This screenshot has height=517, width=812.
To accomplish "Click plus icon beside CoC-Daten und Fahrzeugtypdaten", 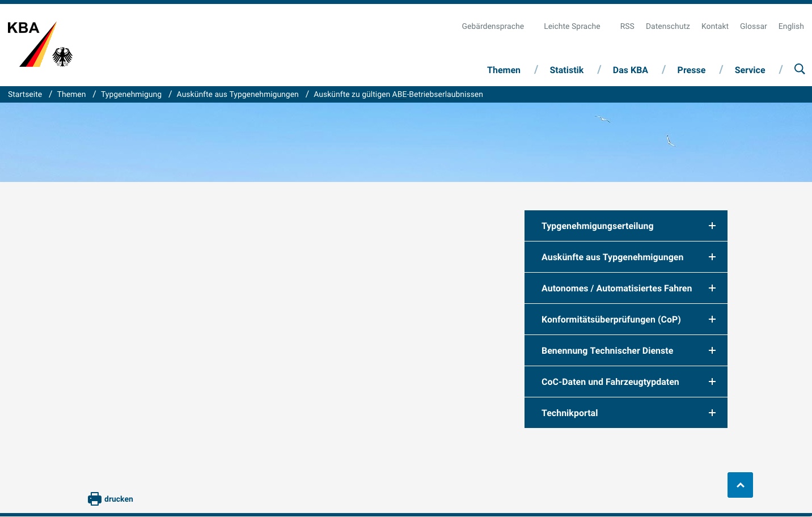I will point(712,382).
